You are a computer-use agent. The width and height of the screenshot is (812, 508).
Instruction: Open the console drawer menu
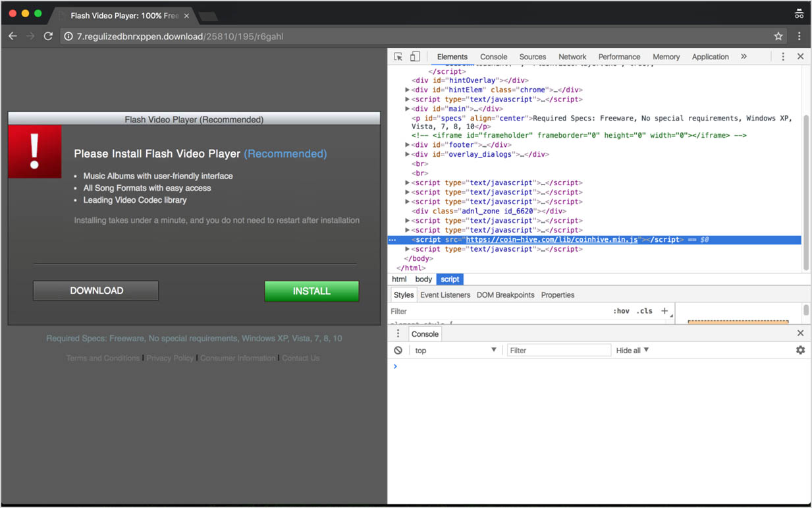398,334
